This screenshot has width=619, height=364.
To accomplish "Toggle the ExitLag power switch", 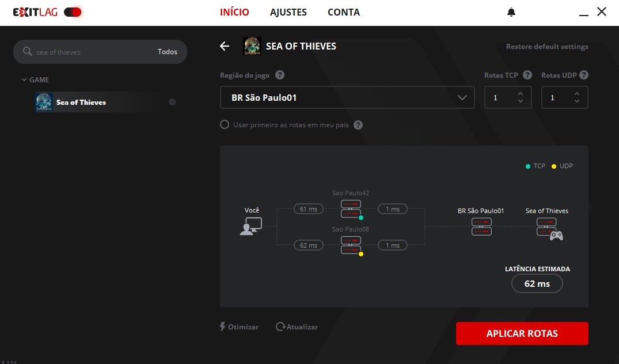I will [73, 12].
